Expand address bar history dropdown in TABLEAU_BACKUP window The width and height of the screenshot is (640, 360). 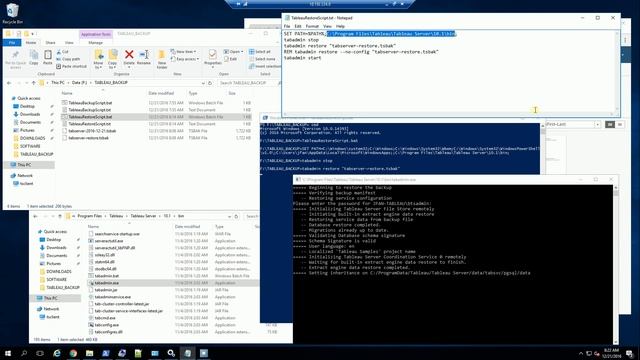(203, 83)
